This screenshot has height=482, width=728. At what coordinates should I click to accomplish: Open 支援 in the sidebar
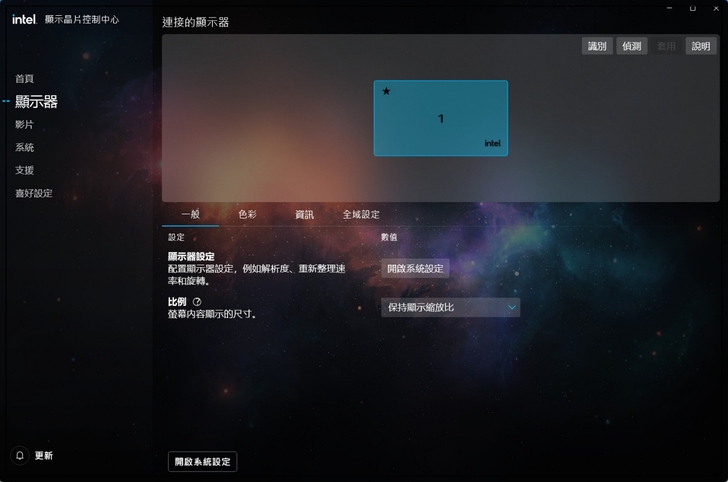tap(24, 170)
